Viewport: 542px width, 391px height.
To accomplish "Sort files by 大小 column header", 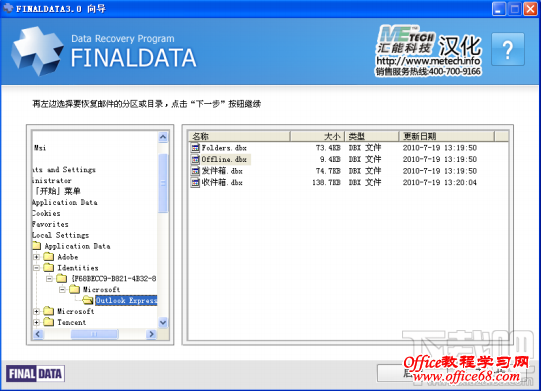I will point(317,136).
